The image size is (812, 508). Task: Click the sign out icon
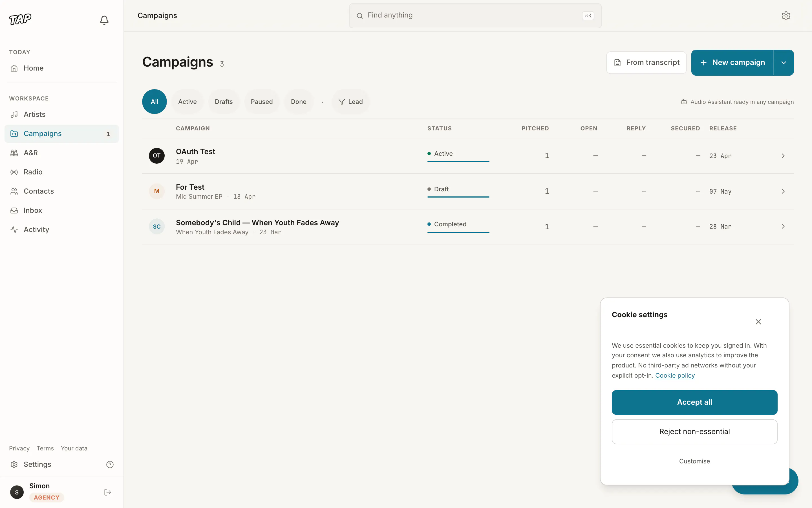[x=108, y=492]
